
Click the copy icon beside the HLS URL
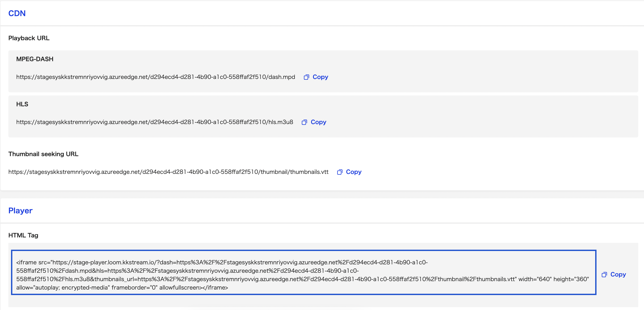click(x=304, y=122)
